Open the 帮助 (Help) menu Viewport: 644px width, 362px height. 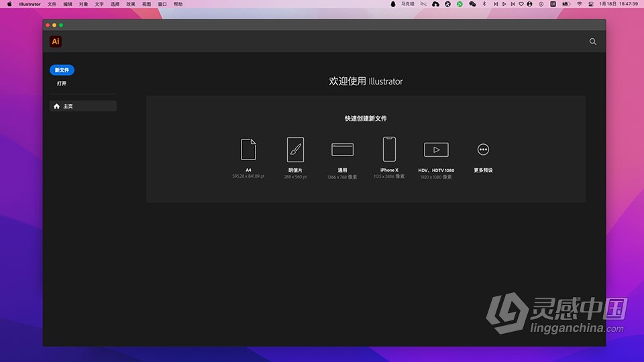(x=178, y=4)
